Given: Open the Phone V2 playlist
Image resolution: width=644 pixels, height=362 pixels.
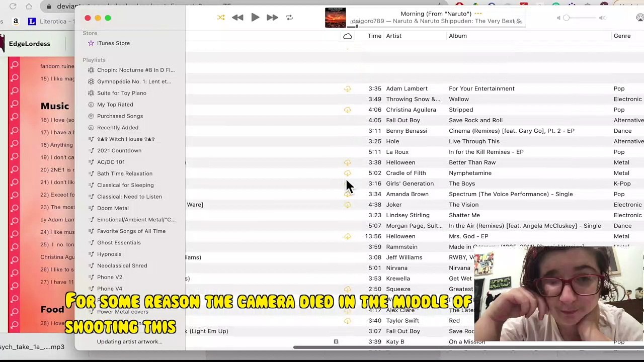Looking at the screenshot, I should point(110,277).
